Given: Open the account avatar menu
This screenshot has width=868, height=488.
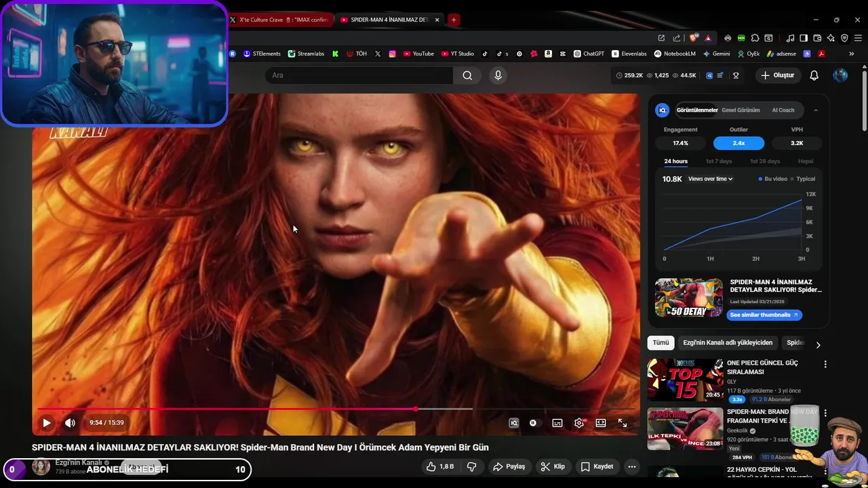Looking at the screenshot, I should 840,75.
